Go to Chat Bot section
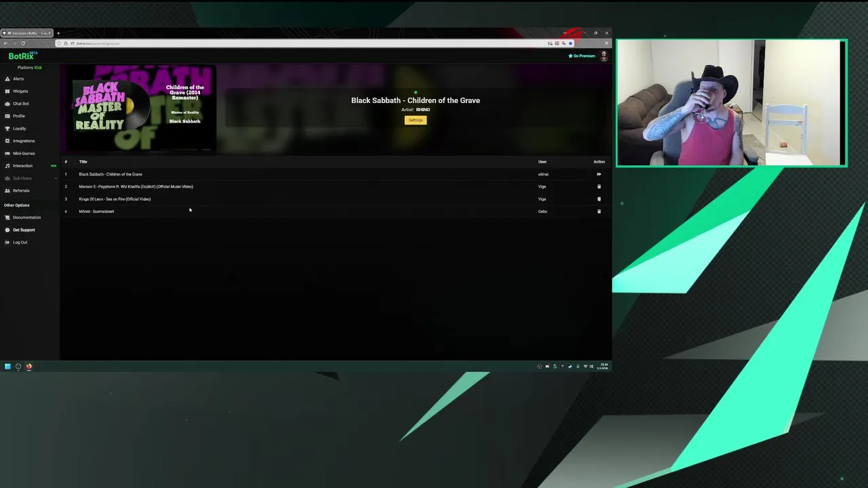 (x=21, y=104)
